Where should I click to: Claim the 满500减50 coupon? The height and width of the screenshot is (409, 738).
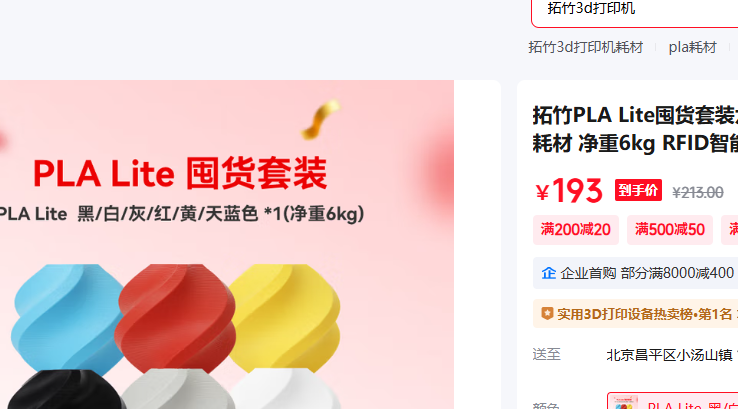[x=670, y=230]
